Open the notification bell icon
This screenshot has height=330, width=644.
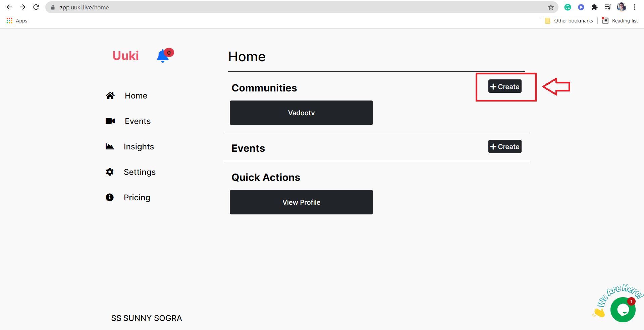[163, 56]
